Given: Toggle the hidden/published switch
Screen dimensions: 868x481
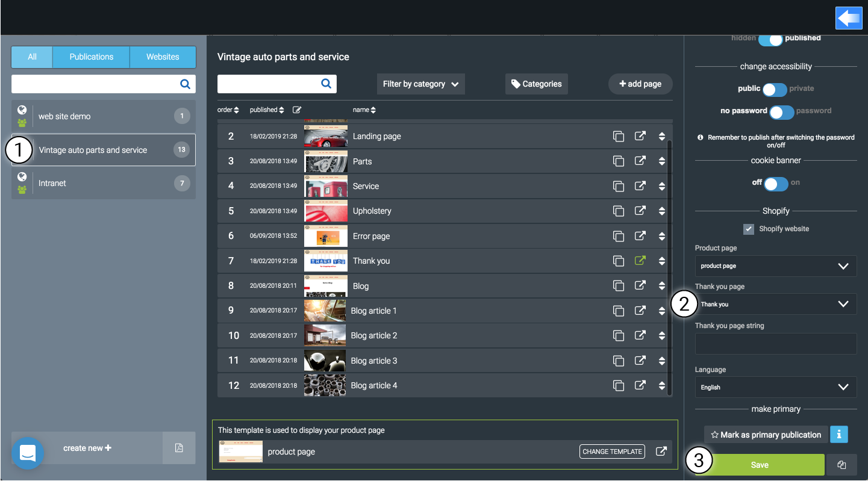Looking at the screenshot, I should click(x=770, y=39).
